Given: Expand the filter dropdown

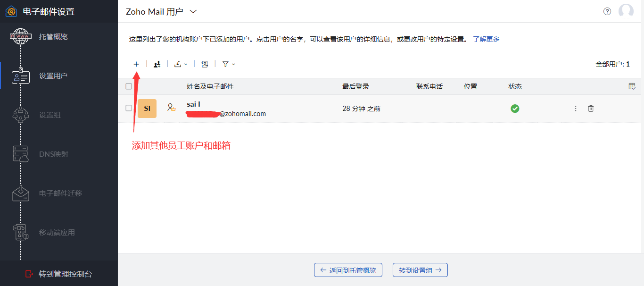Looking at the screenshot, I should point(228,64).
